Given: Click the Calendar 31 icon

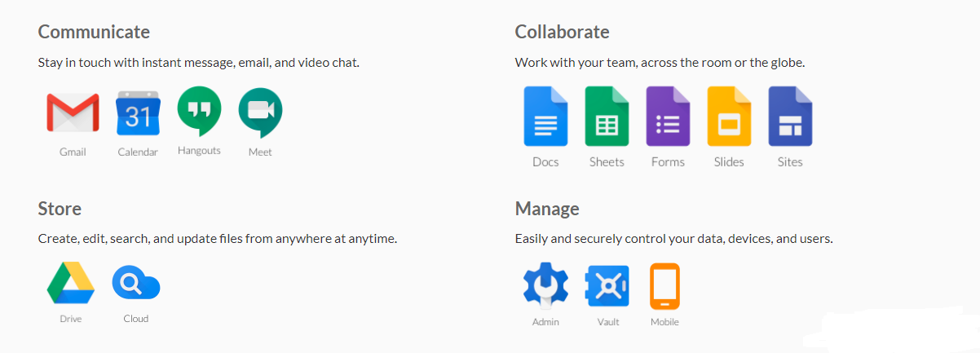Looking at the screenshot, I should pyautogui.click(x=138, y=113).
